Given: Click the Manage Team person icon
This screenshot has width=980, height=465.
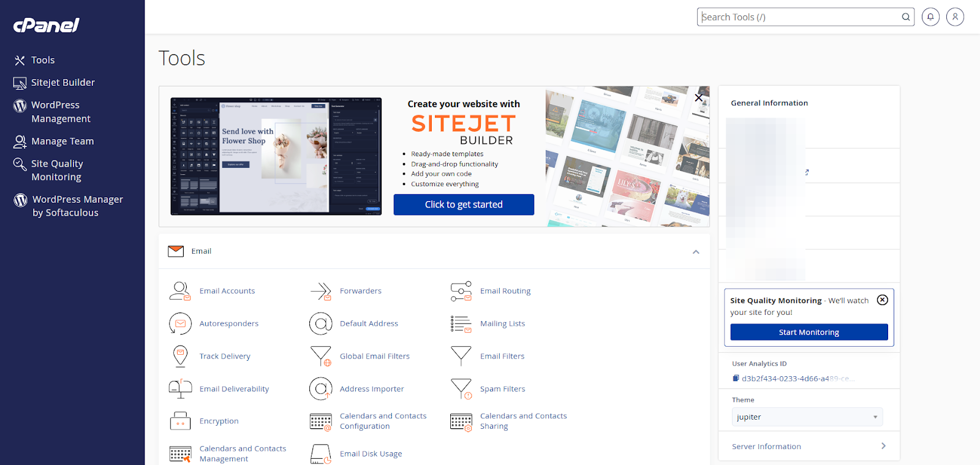Looking at the screenshot, I should 20,142.
